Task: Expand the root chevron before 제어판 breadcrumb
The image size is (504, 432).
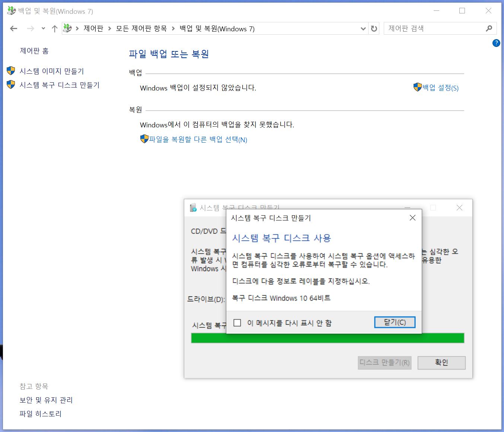Action: pos(77,29)
